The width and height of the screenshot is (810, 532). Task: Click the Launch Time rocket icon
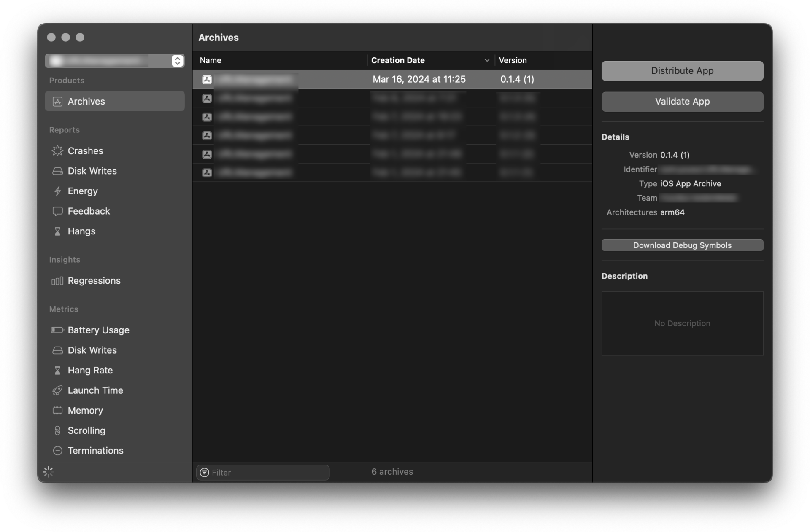tap(57, 390)
